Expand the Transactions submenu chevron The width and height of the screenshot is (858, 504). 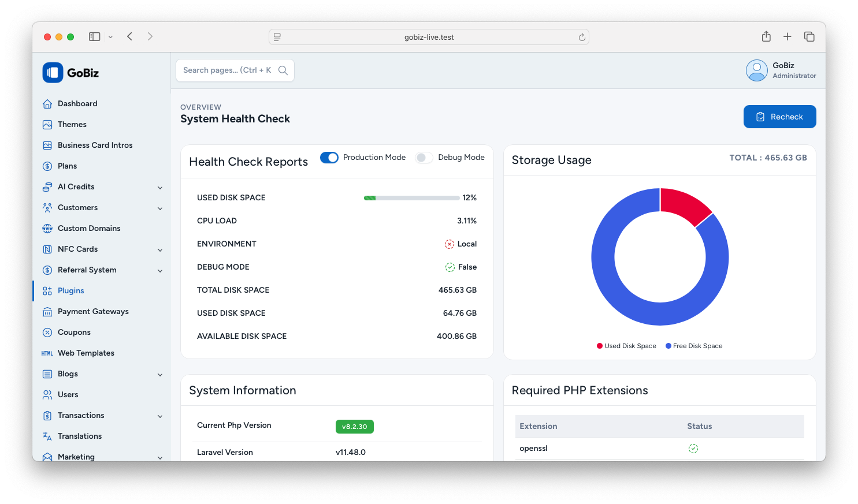coord(160,416)
